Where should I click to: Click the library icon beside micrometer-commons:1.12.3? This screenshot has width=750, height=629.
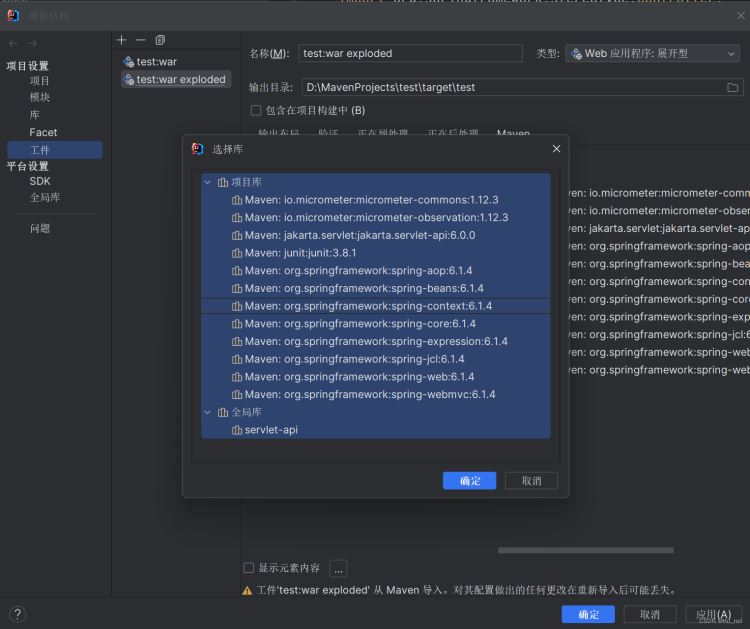tap(237, 200)
